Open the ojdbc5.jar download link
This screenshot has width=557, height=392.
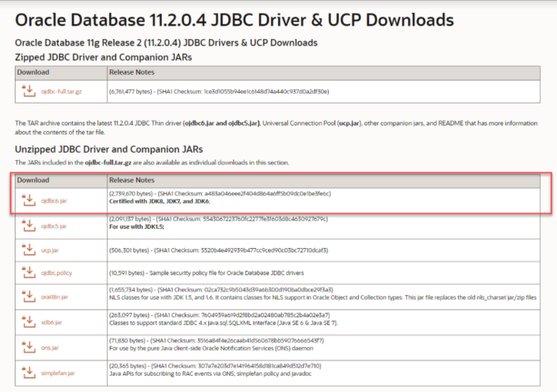53,226
